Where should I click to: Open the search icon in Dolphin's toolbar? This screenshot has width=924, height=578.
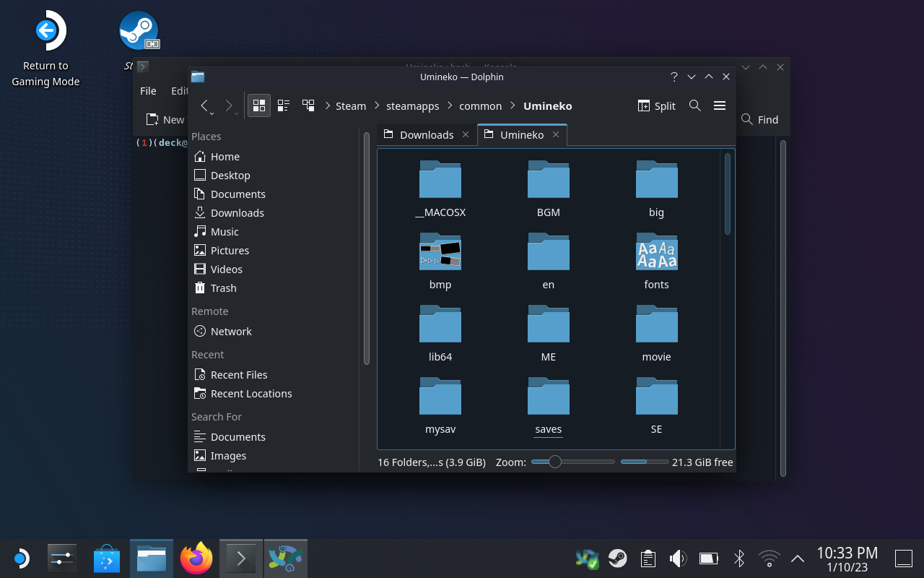point(694,105)
